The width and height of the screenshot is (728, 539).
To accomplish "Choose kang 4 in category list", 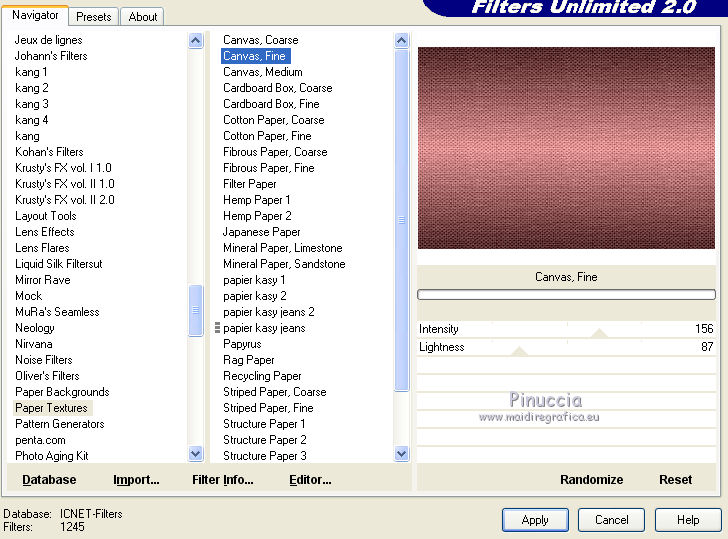I will tap(32, 120).
